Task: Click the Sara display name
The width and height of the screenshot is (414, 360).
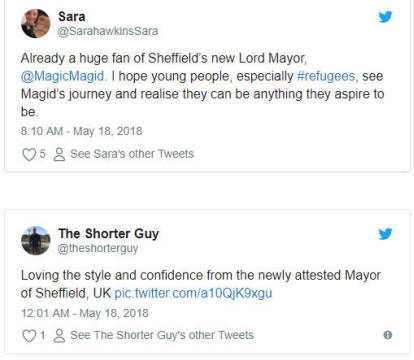Action: click(x=72, y=17)
